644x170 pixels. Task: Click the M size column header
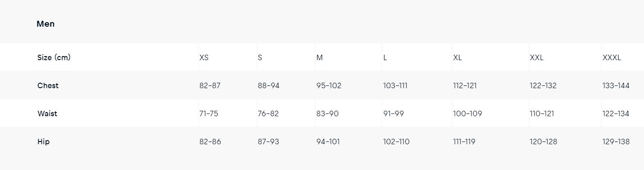[x=319, y=58]
